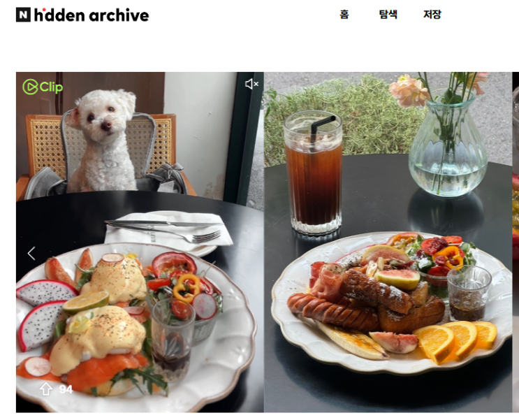Open the partially visible photo at the right edge

[516, 242]
